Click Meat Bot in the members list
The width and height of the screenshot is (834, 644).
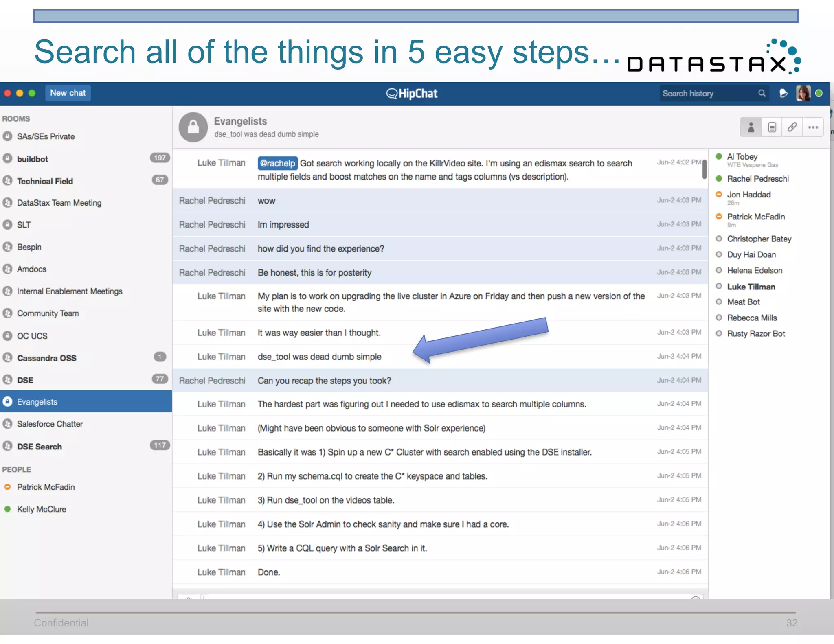pos(743,302)
